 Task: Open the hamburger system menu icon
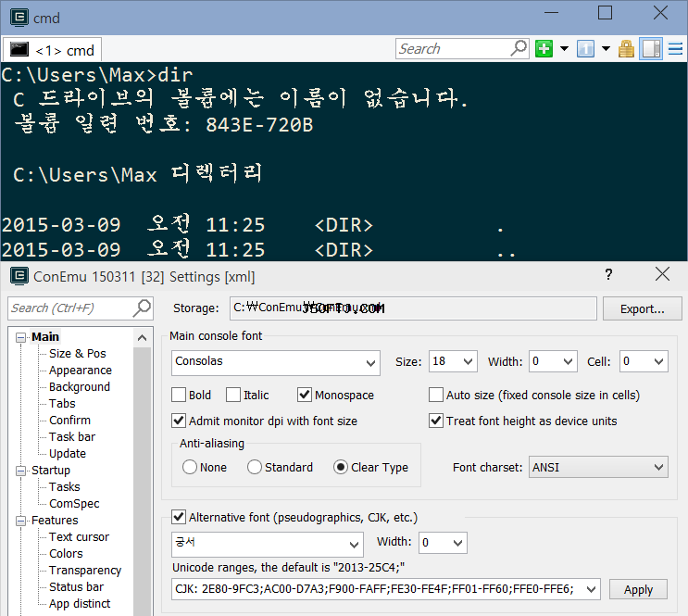click(675, 49)
